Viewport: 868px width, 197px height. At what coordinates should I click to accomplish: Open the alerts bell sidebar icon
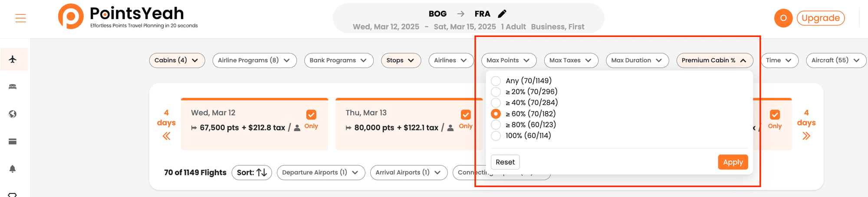(13, 169)
